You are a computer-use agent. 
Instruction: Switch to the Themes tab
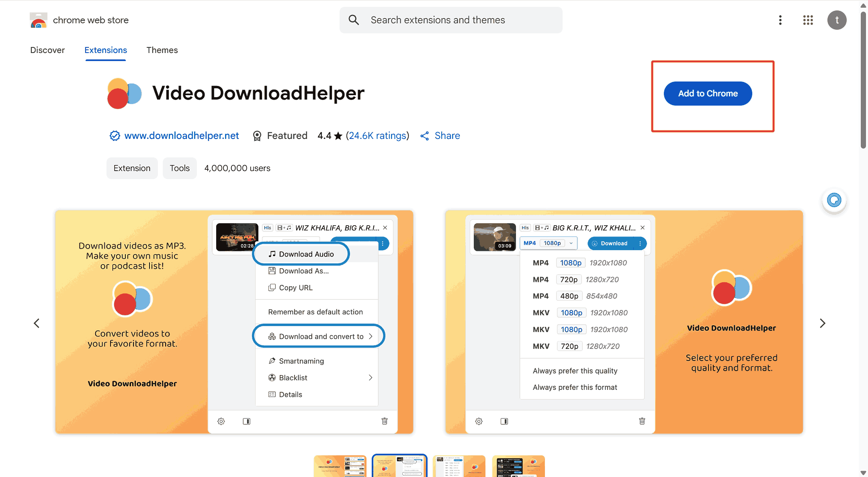[x=162, y=50]
